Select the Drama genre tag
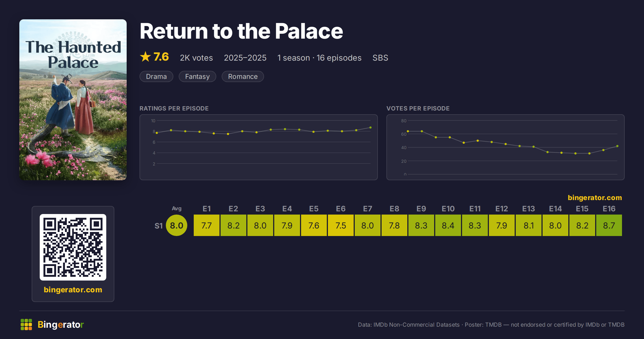Viewport: 644px width, 339px height. (x=156, y=76)
